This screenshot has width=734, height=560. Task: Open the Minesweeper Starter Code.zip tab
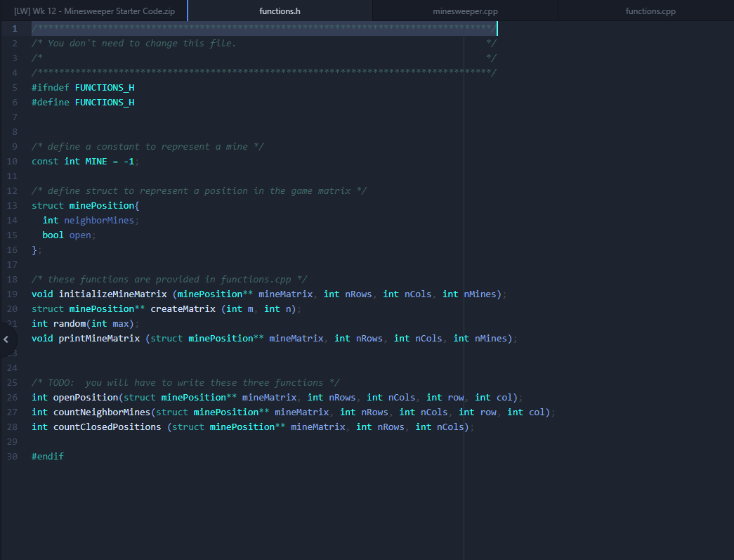tap(94, 11)
